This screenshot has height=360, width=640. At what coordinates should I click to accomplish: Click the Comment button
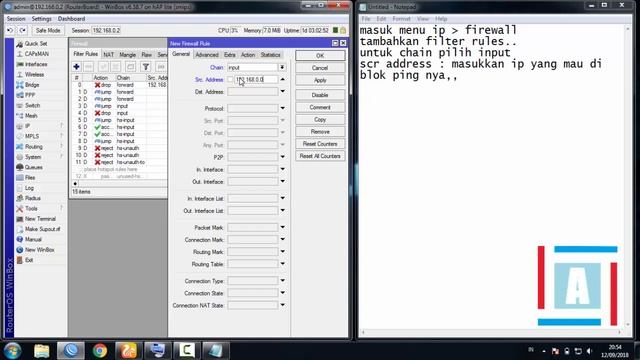coord(320,107)
